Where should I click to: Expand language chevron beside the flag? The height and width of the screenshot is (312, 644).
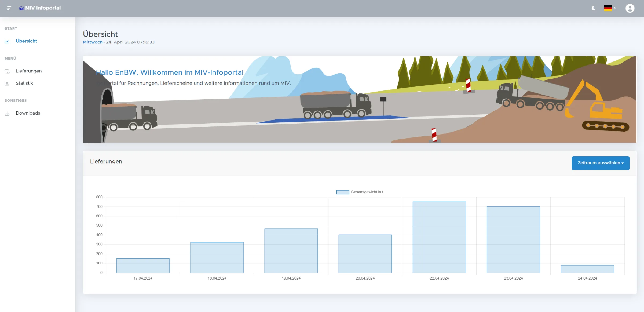point(615,8)
